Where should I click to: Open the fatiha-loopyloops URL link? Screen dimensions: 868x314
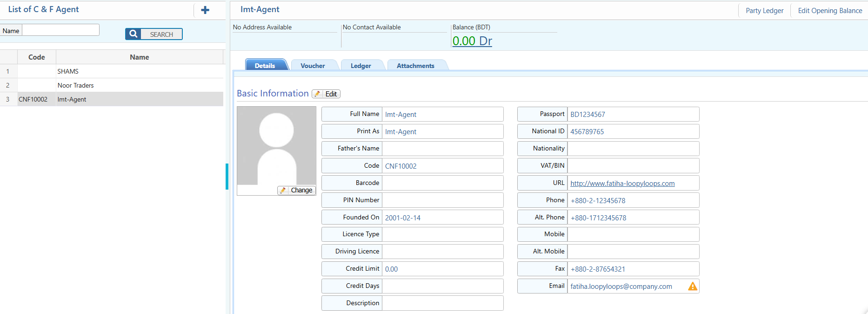click(x=622, y=184)
